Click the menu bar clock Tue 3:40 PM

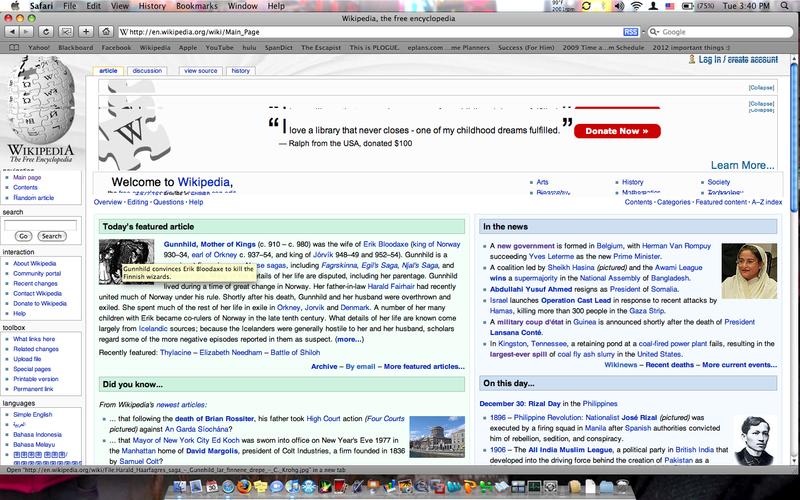click(x=746, y=6)
